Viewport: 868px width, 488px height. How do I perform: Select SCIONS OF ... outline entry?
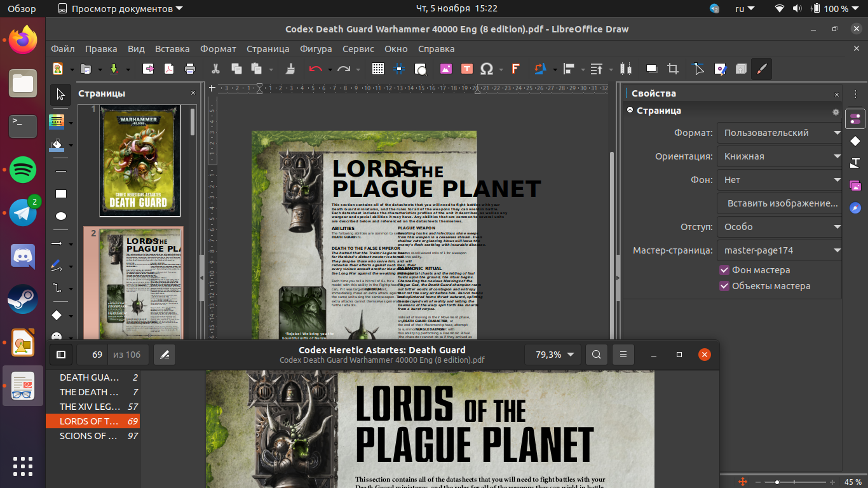tap(93, 436)
